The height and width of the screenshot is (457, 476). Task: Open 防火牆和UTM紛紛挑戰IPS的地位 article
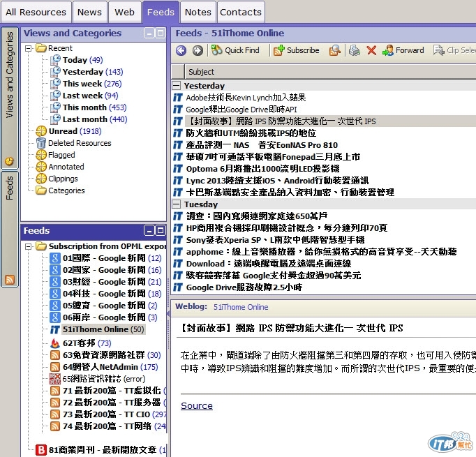coord(251,133)
